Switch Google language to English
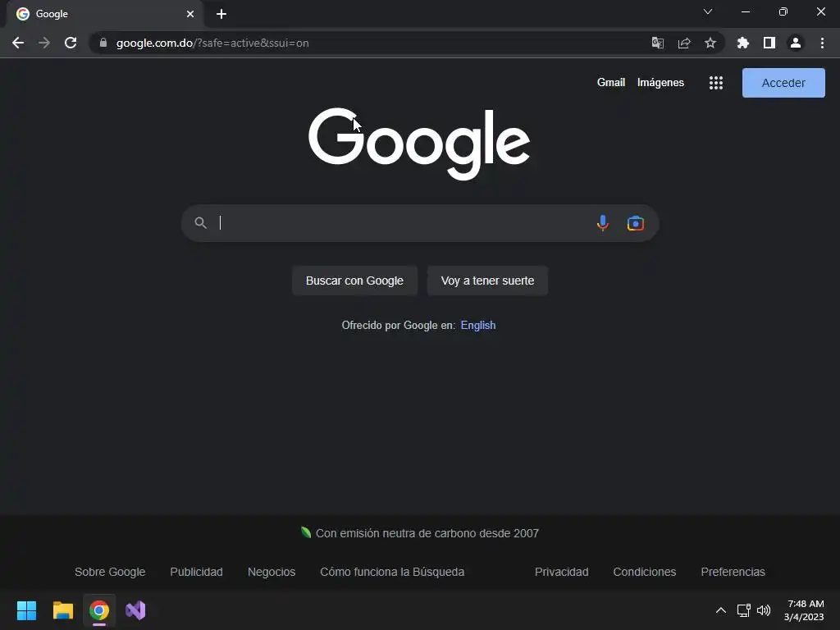 [x=478, y=325]
